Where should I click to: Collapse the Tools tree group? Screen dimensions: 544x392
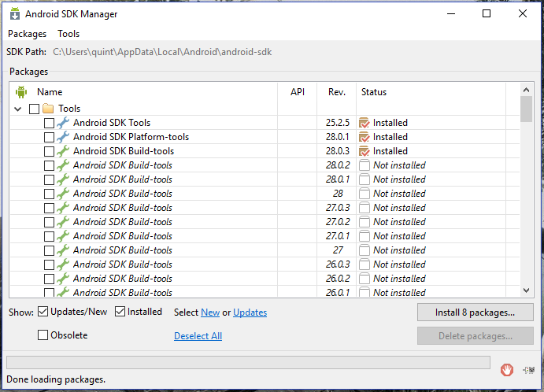pyautogui.click(x=18, y=109)
